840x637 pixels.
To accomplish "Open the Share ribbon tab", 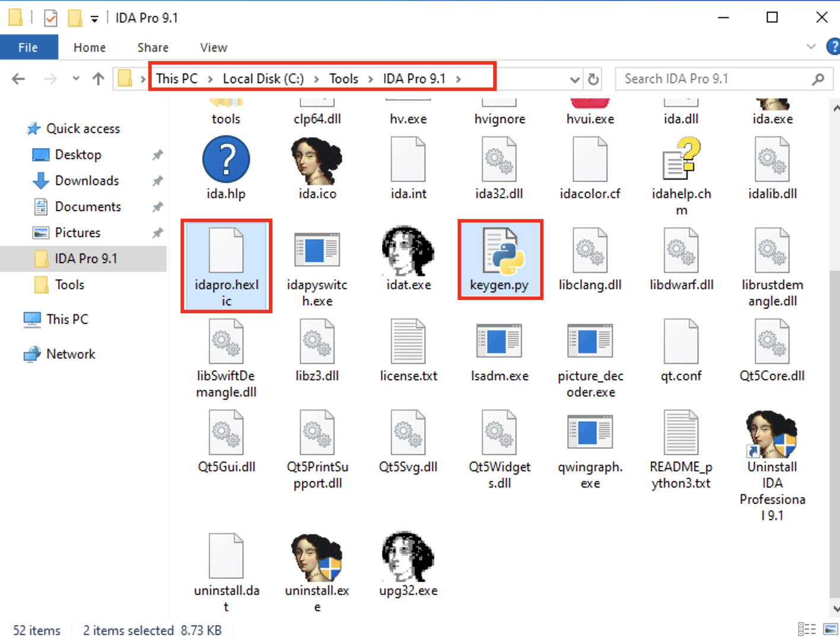I will click(153, 47).
